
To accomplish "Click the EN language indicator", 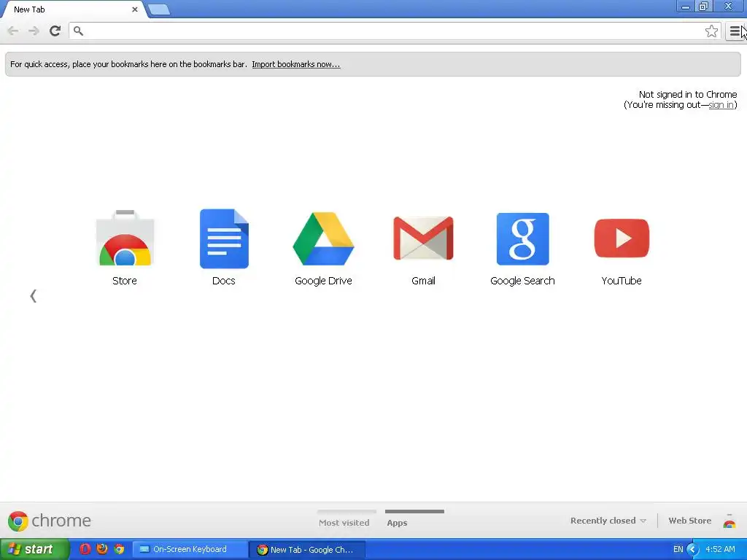I will pos(678,549).
